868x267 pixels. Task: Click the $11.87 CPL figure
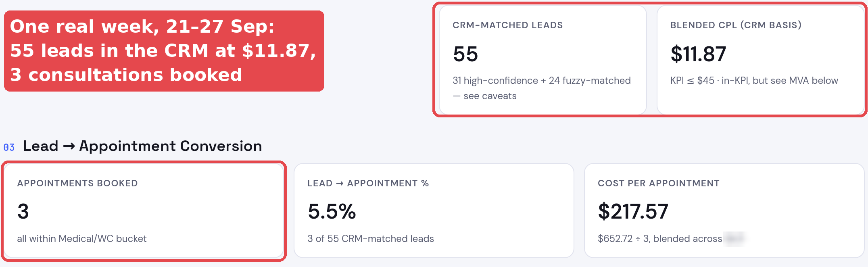click(x=698, y=54)
